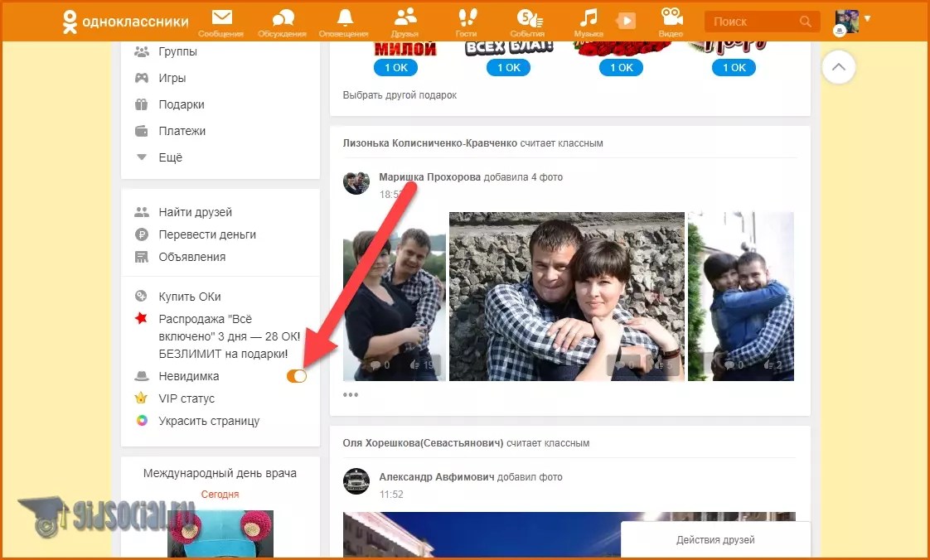This screenshot has width=930, height=560.
Task: Select Подарки in left sidebar
Action: [181, 104]
